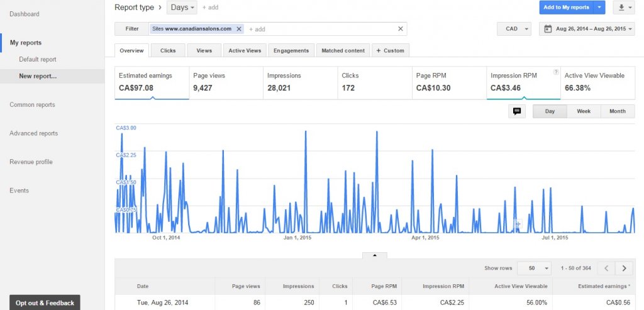Go to previous page of table rows
This screenshot has width=644, height=310.
click(x=606, y=268)
